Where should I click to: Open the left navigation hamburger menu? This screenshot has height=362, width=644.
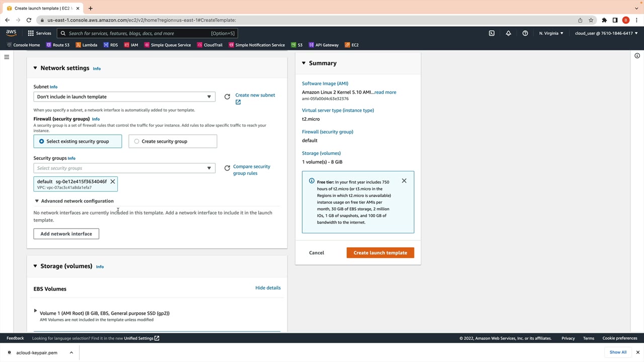(x=7, y=57)
